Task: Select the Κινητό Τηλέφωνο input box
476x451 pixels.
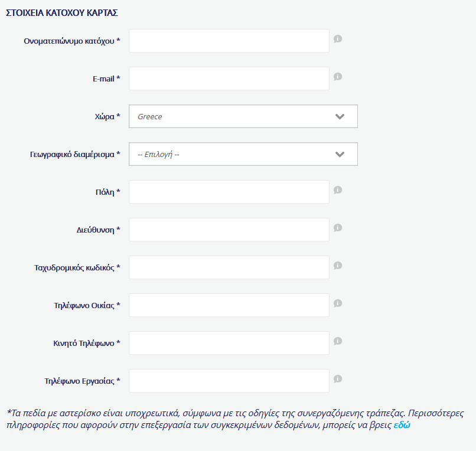Action: click(229, 343)
